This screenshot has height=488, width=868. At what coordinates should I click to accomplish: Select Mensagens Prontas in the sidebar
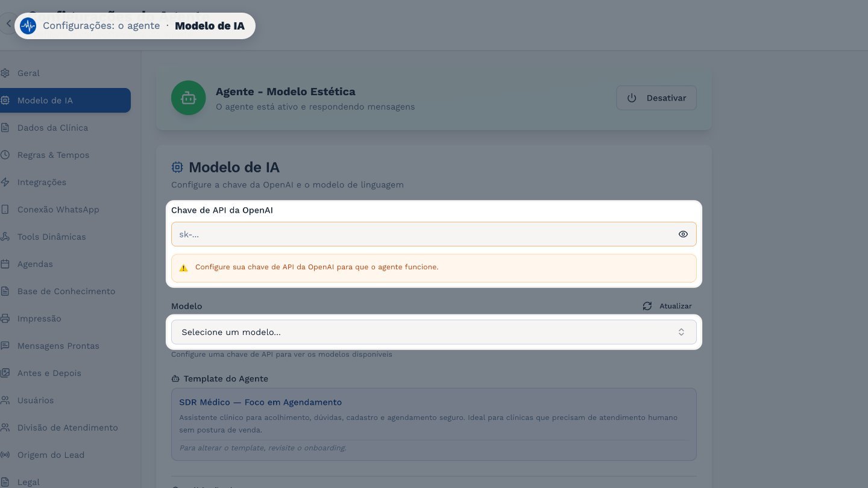click(65, 346)
